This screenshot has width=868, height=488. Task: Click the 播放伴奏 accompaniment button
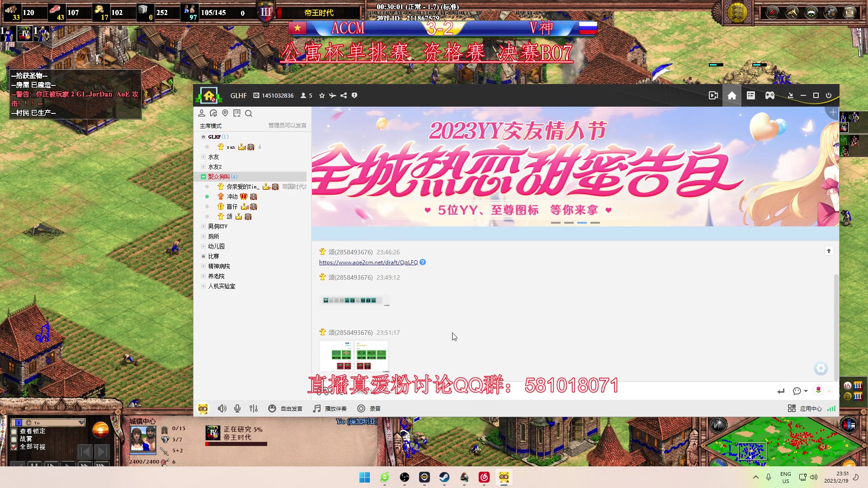click(330, 408)
